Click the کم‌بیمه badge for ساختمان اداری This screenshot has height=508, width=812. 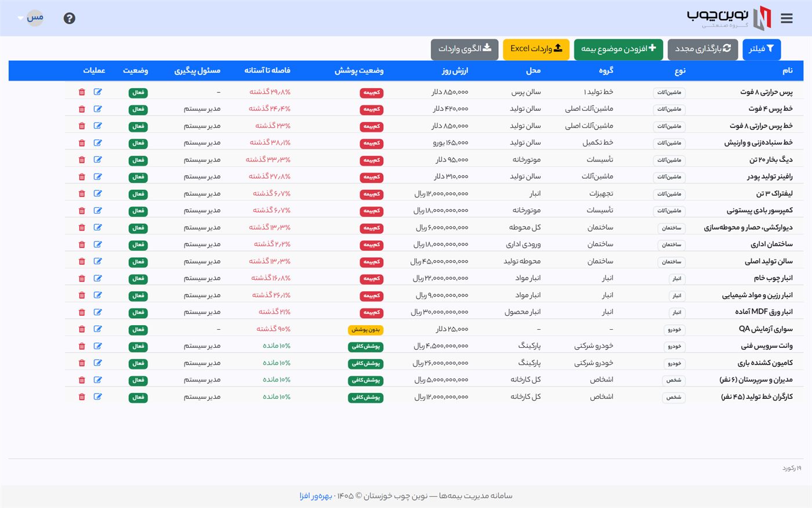coord(372,245)
